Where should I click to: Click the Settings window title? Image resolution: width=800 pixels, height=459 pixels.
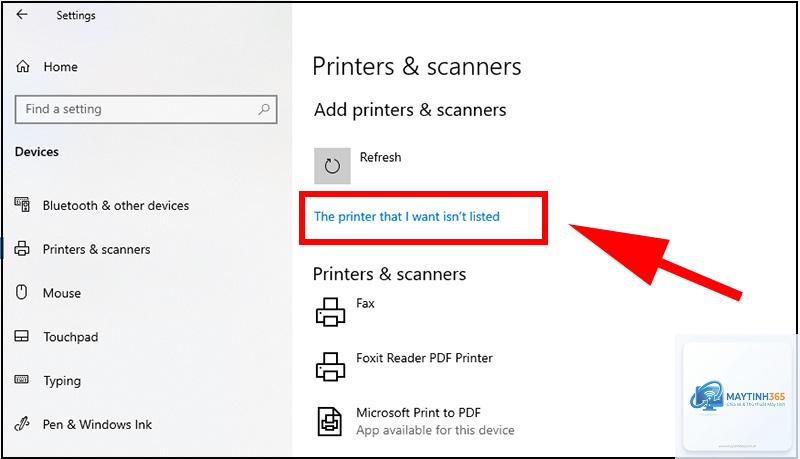[76, 15]
